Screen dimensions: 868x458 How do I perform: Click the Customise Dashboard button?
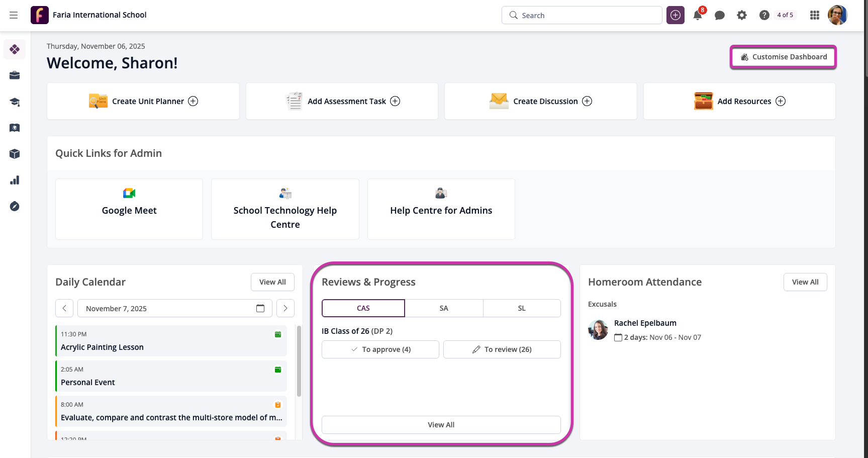pyautogui.click(x=783, y=57)
